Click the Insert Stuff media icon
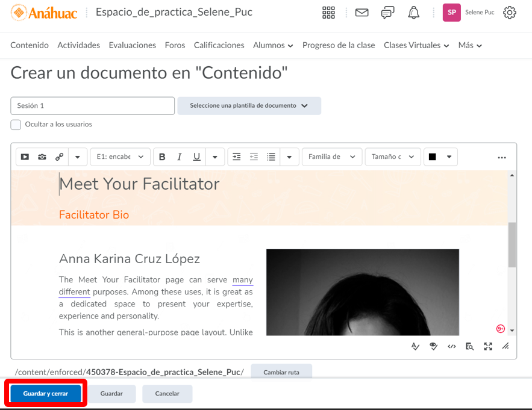Image resolution: width=532 pixels, height=410 pixels. 25,157
